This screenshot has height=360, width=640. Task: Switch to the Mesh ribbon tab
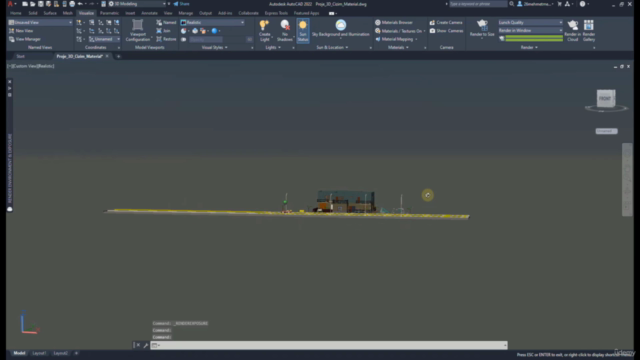[67, 13]
